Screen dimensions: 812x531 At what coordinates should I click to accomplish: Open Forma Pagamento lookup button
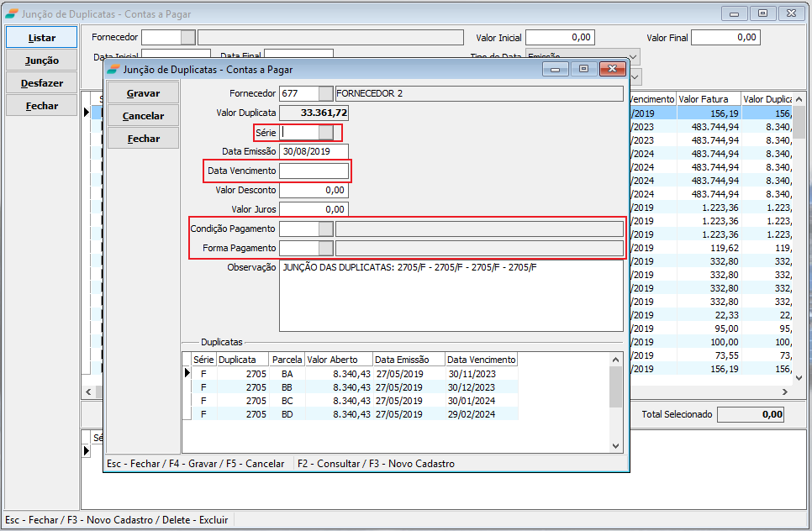click(326, 248)
